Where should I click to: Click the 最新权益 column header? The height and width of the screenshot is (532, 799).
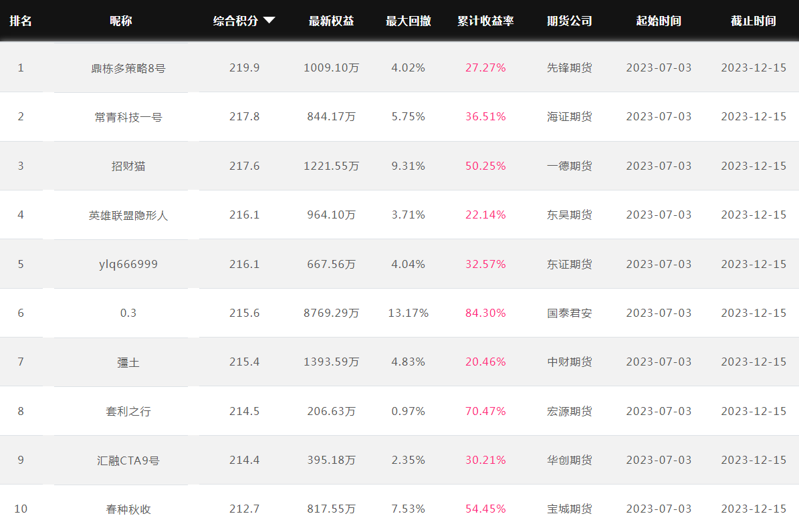(331, 21)
